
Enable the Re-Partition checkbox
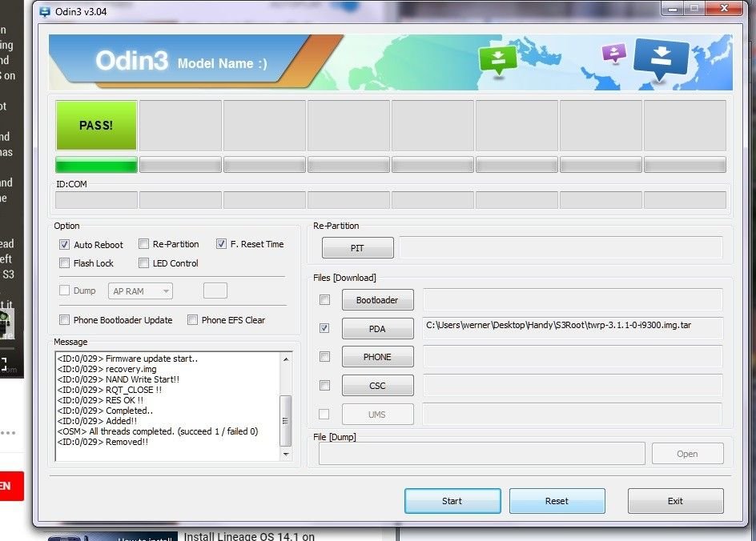point(143,244)
